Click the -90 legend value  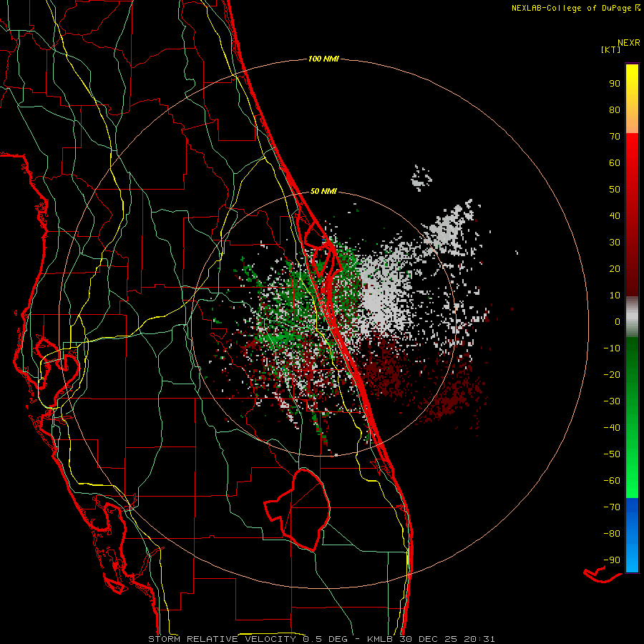612,560
